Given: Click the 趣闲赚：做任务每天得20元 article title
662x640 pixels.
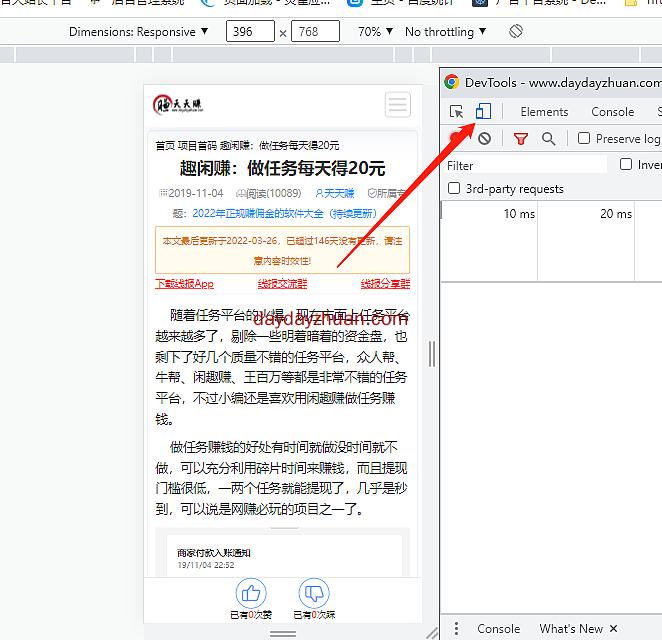Looking at the screenshot, I should [282, 168].
